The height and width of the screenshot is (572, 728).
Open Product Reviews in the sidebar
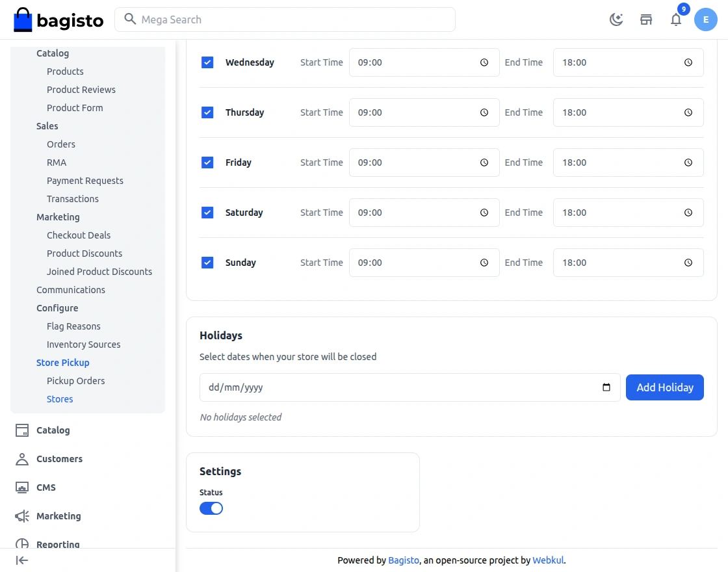[81, 90]
